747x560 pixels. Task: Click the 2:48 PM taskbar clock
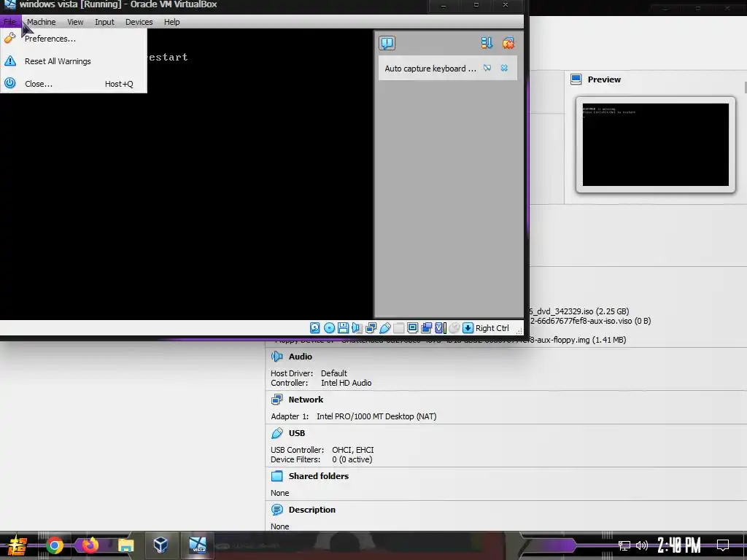click(x=679, y=545)
